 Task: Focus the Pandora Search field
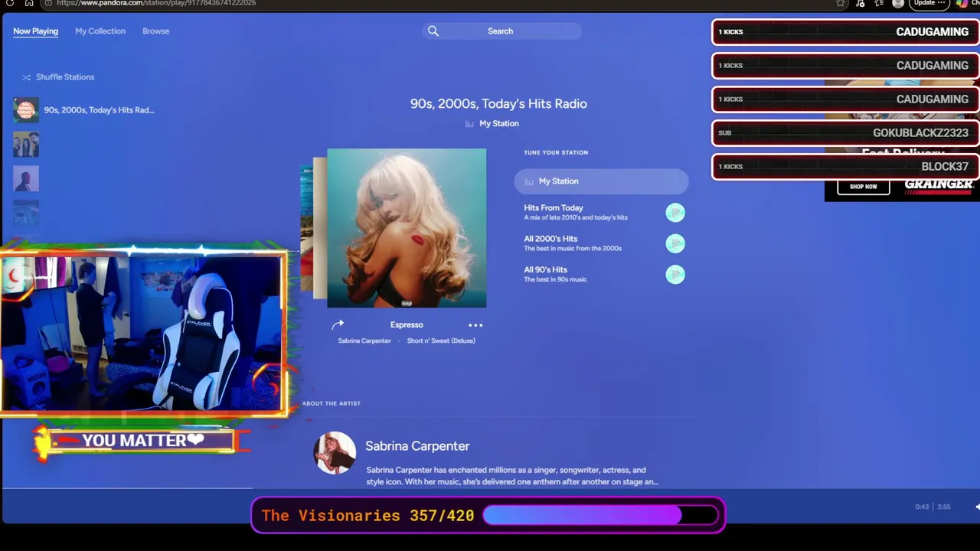click(501, 31)
